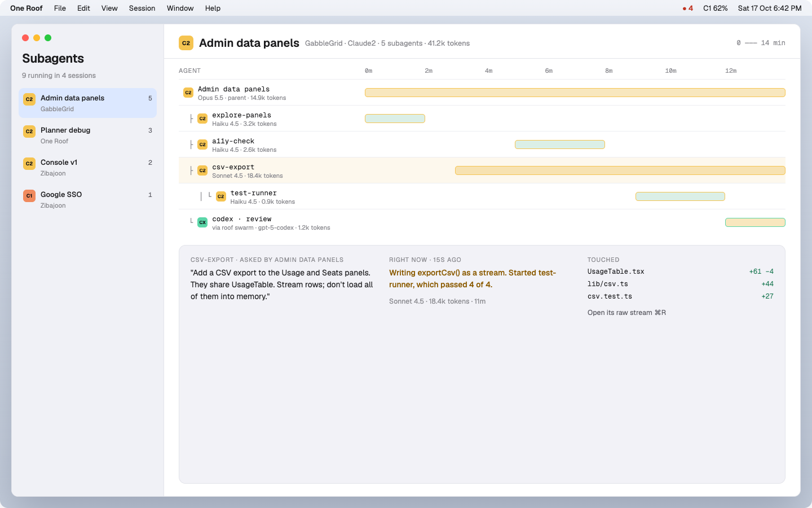This screenshot has width=812, height=508.
Task: Click the 'C1 62%' status in the menu bar
Action: point(715,8)
